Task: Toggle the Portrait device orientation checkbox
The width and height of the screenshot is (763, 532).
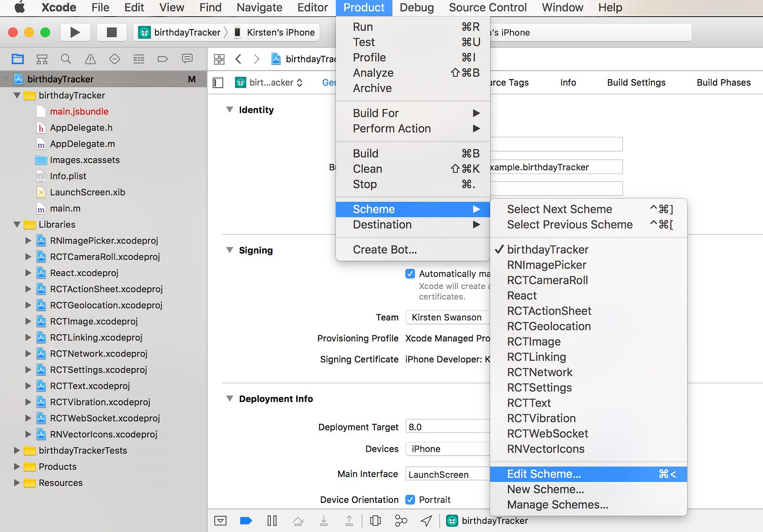Action: [x=410, y=500]
